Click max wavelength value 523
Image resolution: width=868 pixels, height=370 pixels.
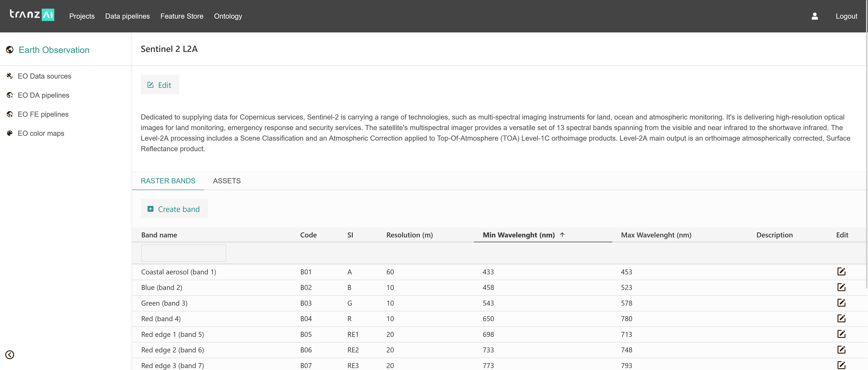pos(626,287)
